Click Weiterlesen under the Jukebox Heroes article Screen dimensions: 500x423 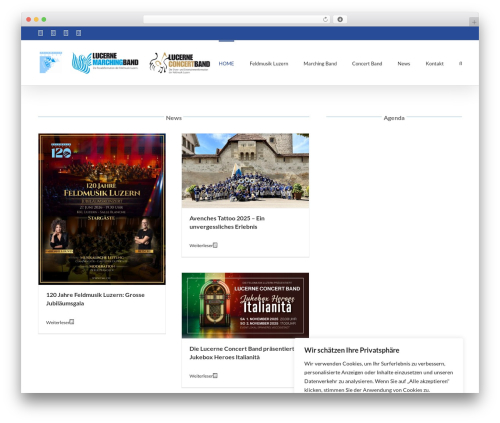[x=203, y=376]
